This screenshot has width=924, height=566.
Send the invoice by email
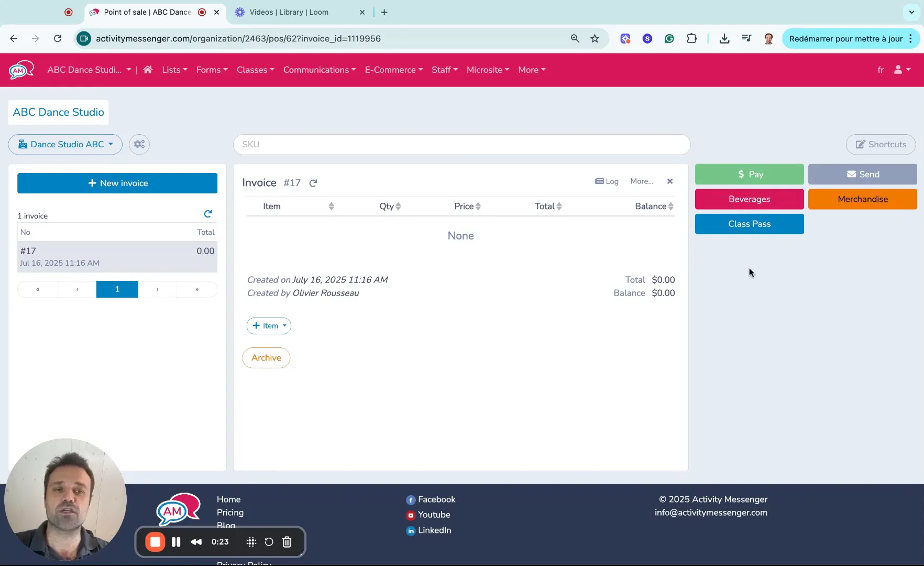pos(862,174)
